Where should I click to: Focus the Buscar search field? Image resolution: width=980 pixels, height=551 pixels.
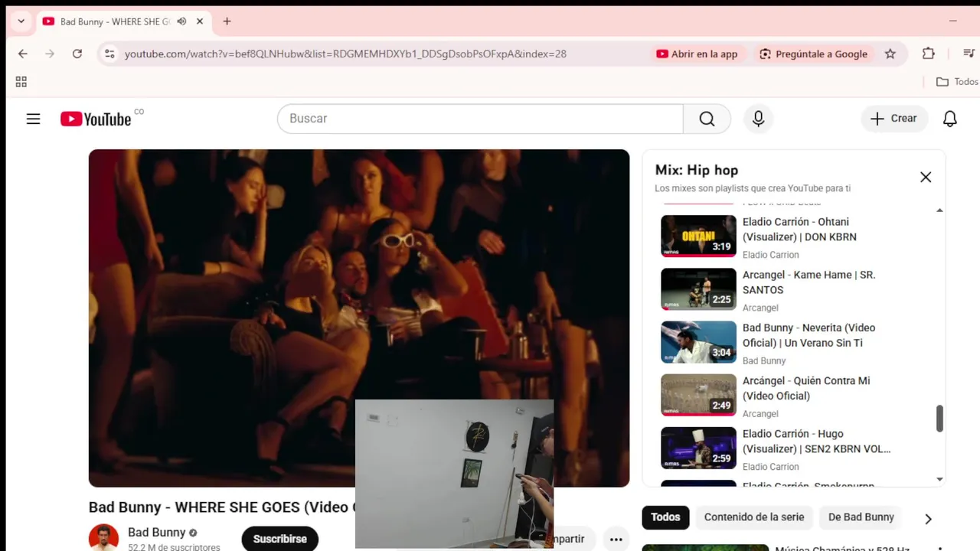point(480,119)
